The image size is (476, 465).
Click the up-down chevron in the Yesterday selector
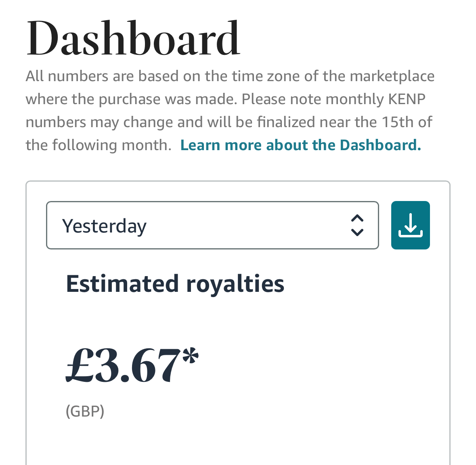357,225
